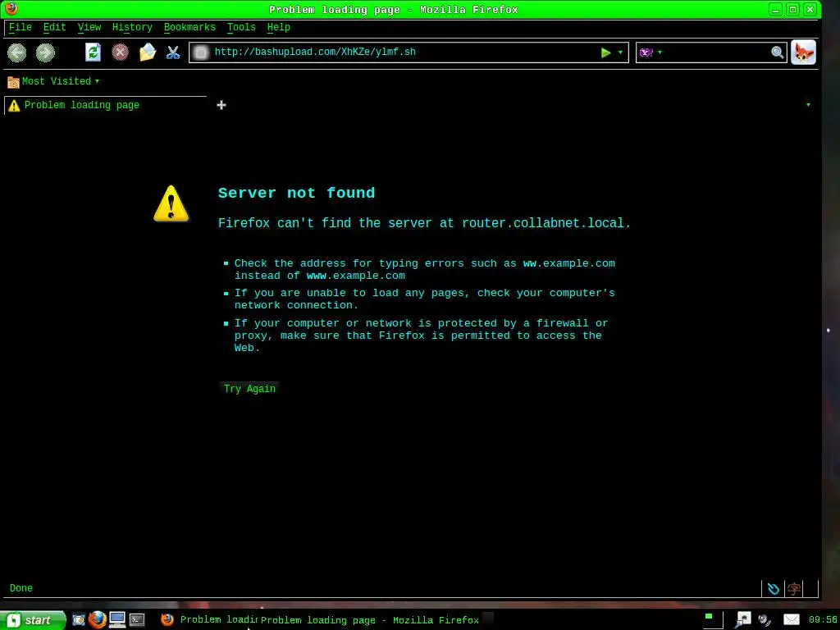Open the Help menu
This screenshot has height=630, width=840.
[279, 27]
